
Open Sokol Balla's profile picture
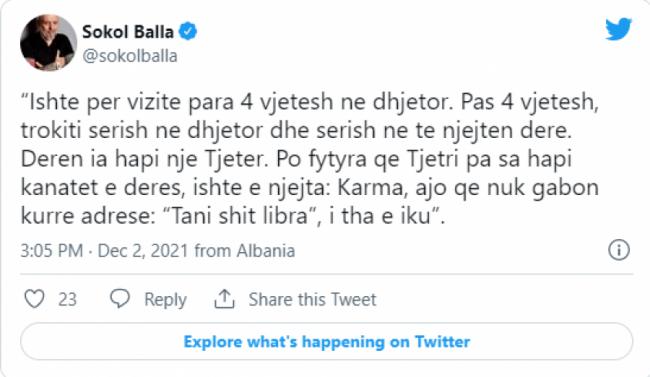pyautogui.click(x=49, y=43)
